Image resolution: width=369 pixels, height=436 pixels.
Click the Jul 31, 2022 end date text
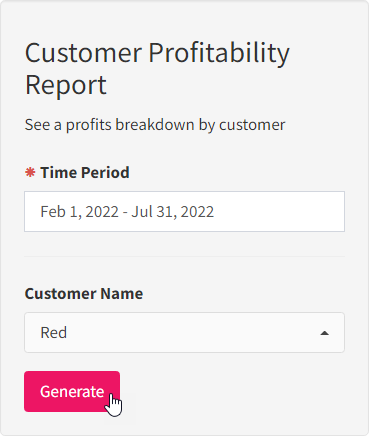point(172,212)
